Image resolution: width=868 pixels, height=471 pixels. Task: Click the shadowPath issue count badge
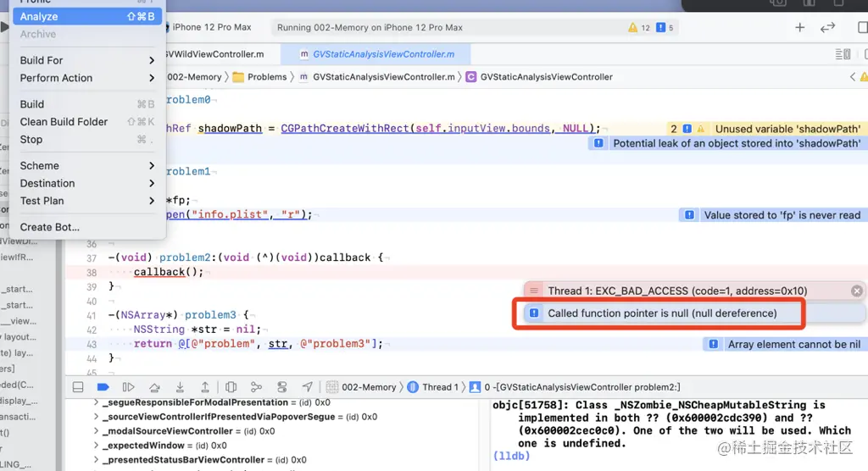674,129
